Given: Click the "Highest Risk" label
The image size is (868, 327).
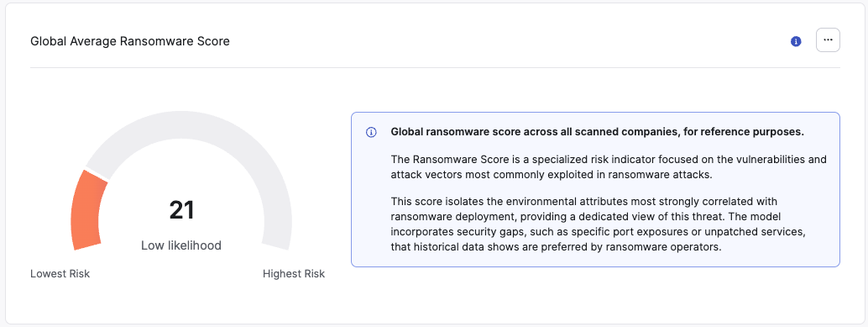Looking at the screenshot, I should click(x=294, y=274).
